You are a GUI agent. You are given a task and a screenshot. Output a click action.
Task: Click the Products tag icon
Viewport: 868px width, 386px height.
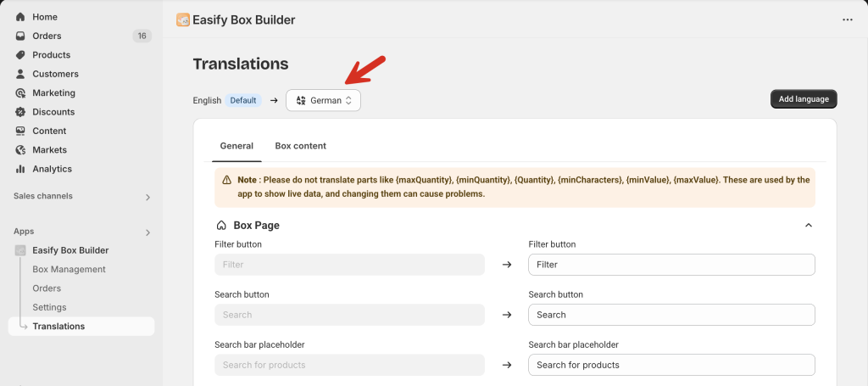pos(20,55)
